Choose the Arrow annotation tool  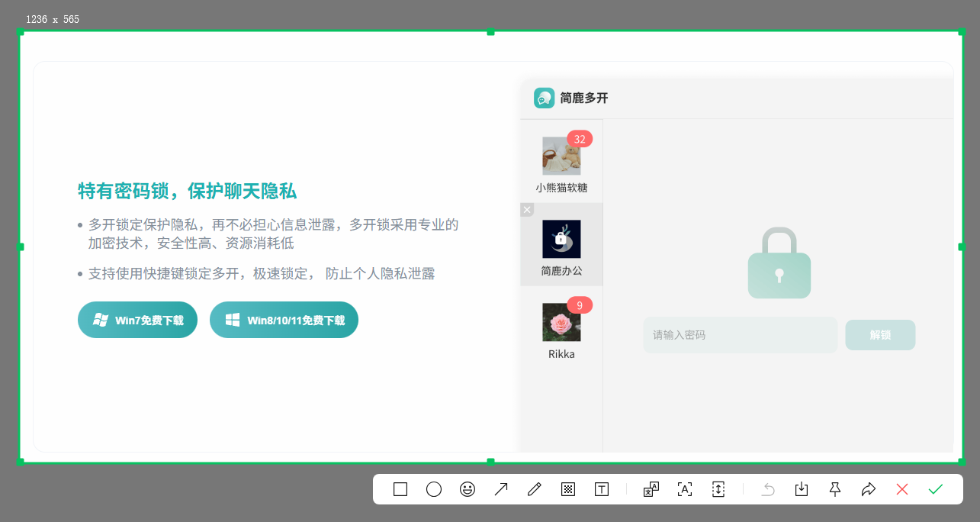coord(501,489)
